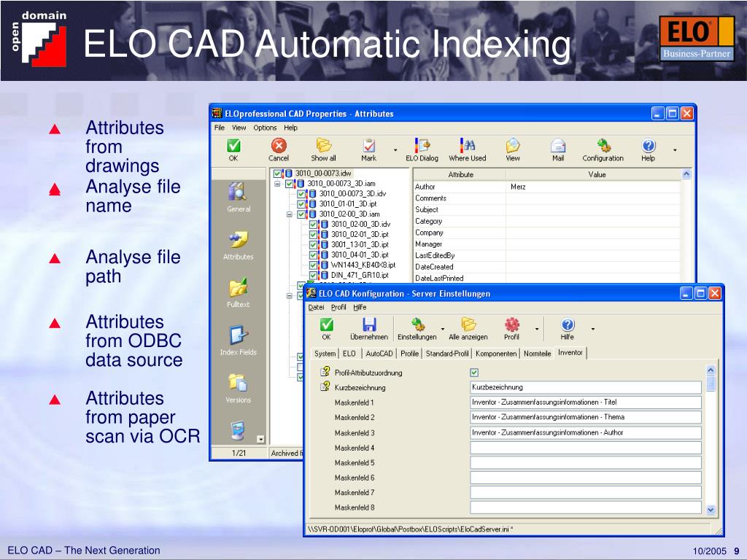The width and height of the screenshot is (747, 560).
Task: Open the ELO Dialog toolbar icon
Action: (422, 145)
